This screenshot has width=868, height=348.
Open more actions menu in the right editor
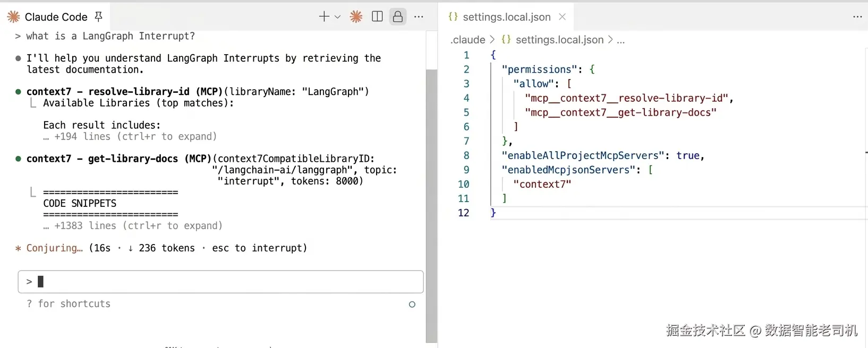857,17
